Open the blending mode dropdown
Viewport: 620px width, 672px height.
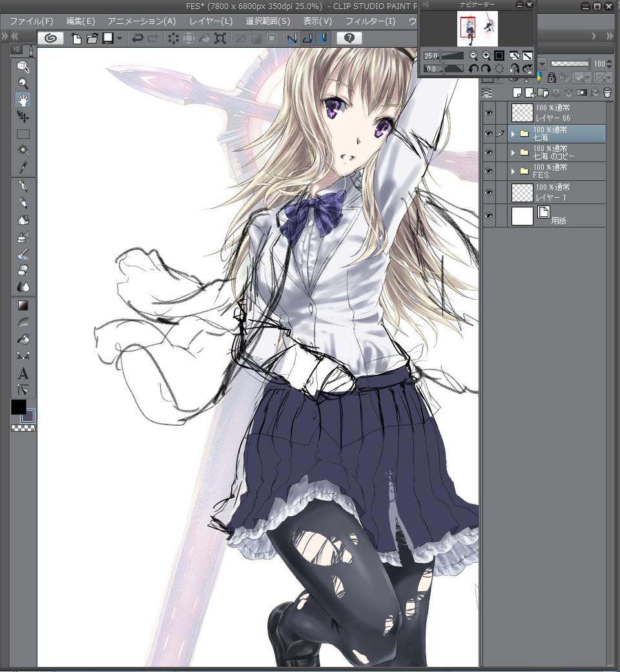[542, 64]
